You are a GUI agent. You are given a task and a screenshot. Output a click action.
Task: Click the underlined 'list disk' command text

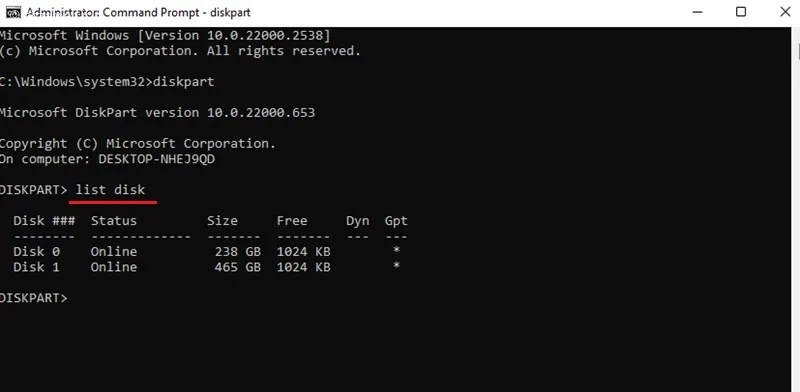(110, 190)
